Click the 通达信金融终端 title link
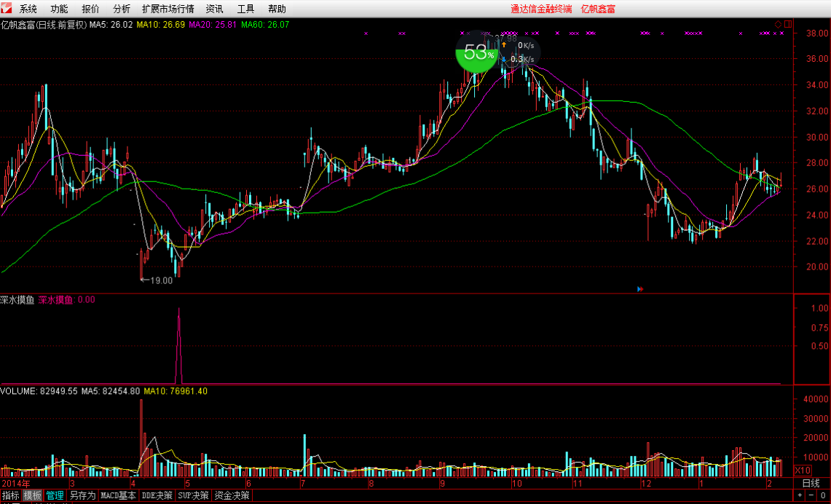831x504 pixels. pyautogui.click(x=541, y=9)
